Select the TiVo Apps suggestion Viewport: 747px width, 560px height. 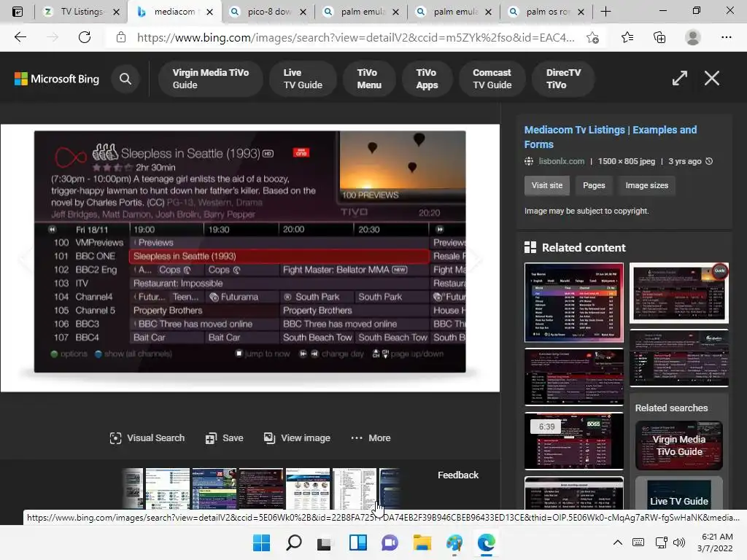tap(427, 79)
